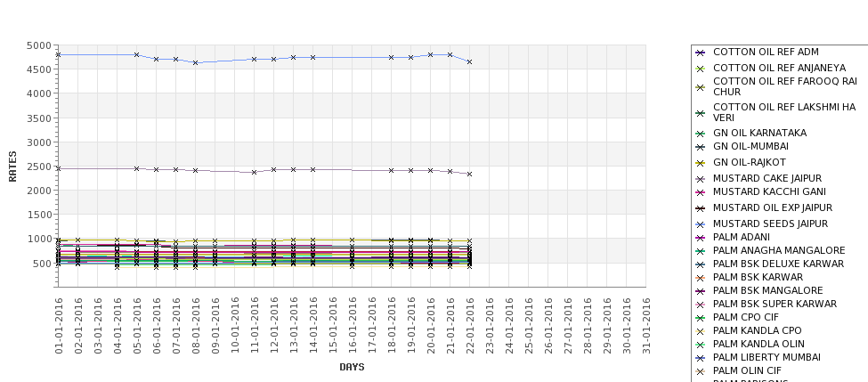Select legend label PALM BSK DELUXE KARWAR
Screen dimensions: 868x382
point(778,264)
